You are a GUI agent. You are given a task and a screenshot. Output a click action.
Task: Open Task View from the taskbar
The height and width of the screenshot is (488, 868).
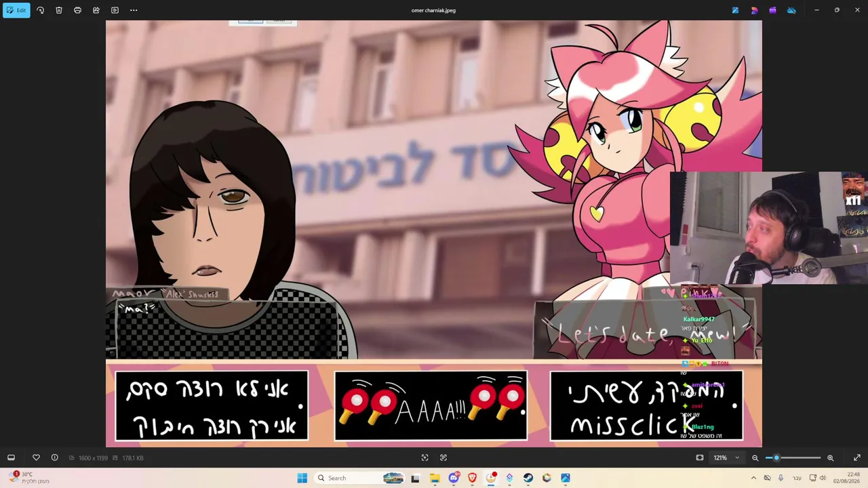click(415, 478)
